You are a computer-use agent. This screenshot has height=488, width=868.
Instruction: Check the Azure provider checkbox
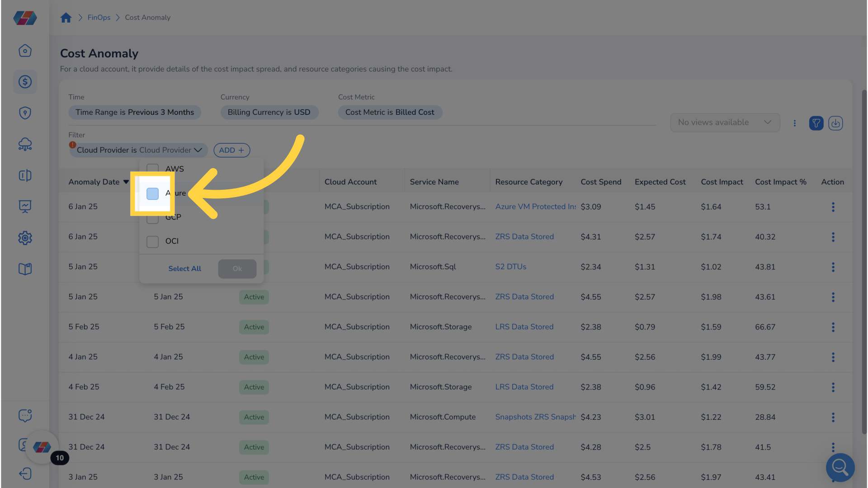[152, 193]
